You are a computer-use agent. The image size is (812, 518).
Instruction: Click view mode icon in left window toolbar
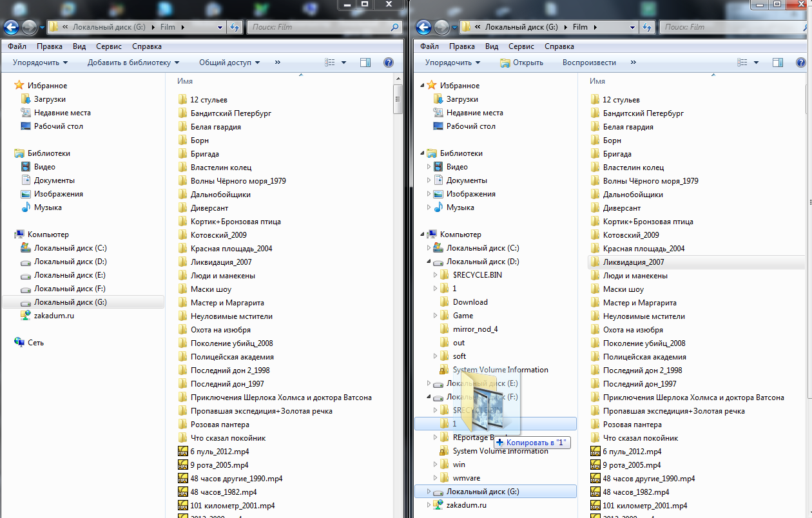(x=330, y=62)
